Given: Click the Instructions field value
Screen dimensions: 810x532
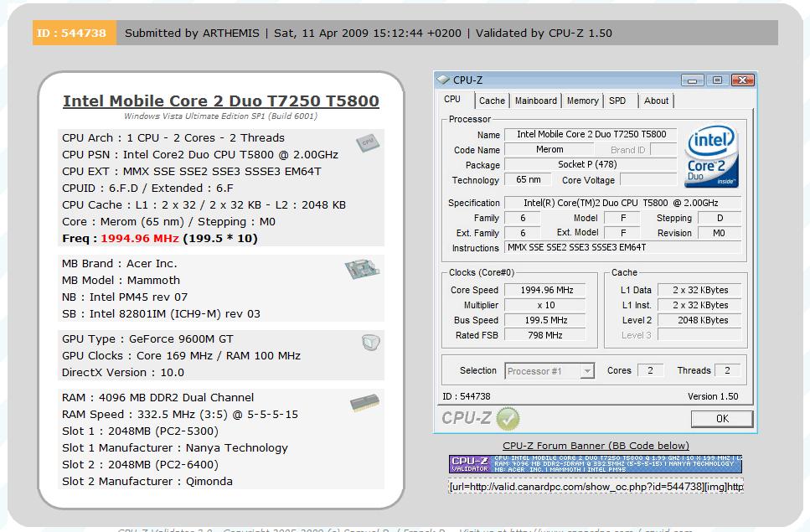Looking at the screenshot, I should (x=622, y=247).
